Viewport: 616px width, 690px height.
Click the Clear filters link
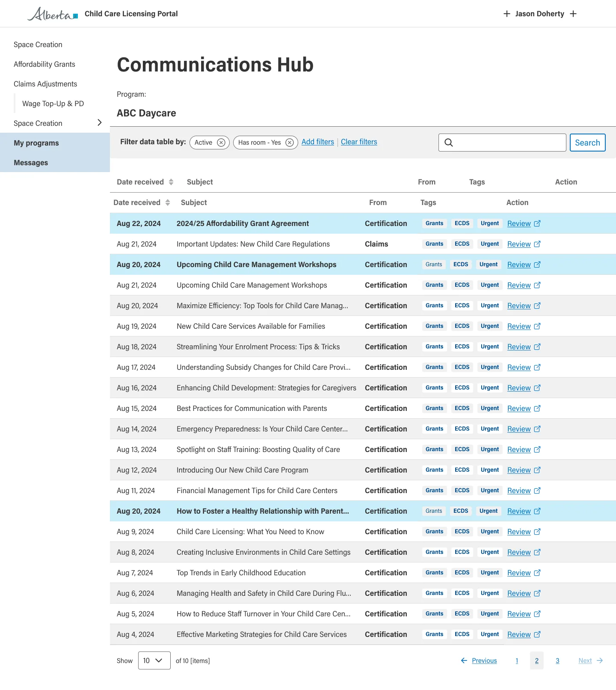pyautogui.click(x=359, y=142)
